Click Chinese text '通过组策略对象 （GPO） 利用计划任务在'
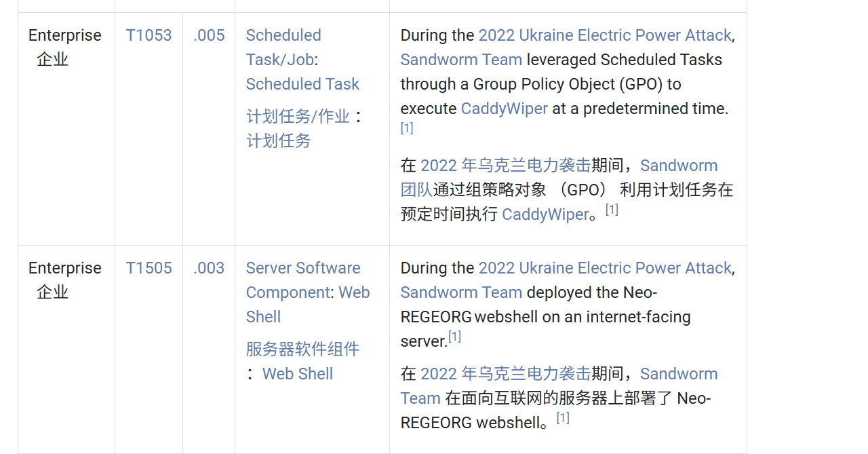 [x=583, y=190]
